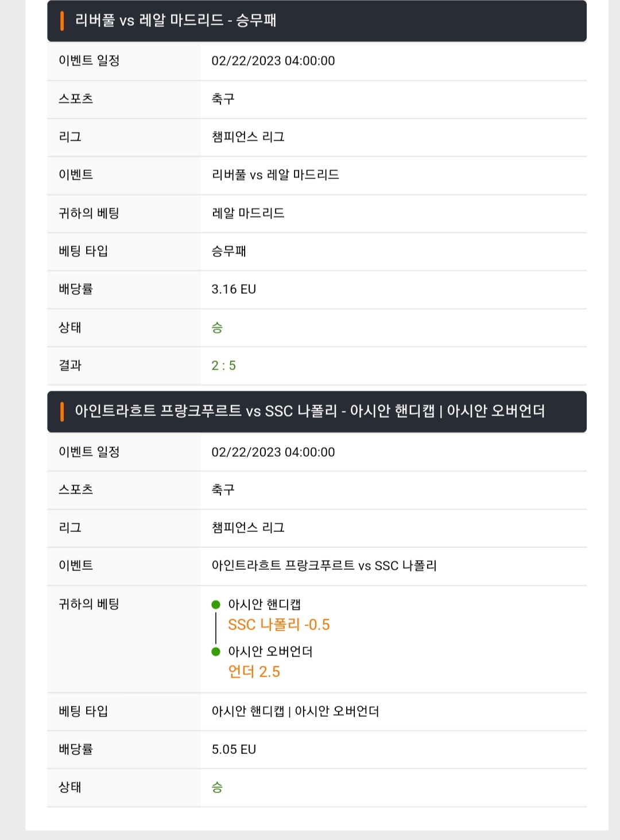Click green dot beside 아시안 오버언더

216,651
